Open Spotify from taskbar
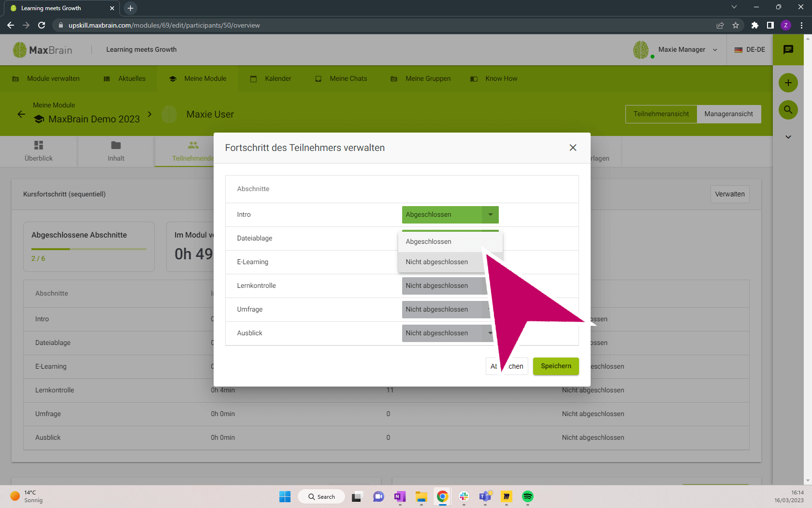Image resolution: width=812 pixels, height=508 pixels. point(528,496)
